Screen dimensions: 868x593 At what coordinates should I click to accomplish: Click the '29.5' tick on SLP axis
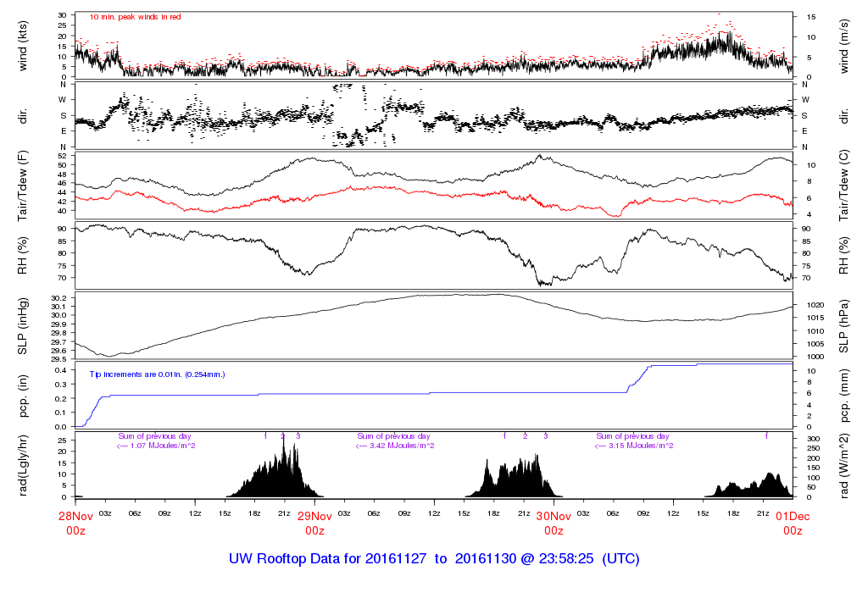click(58, 359)
